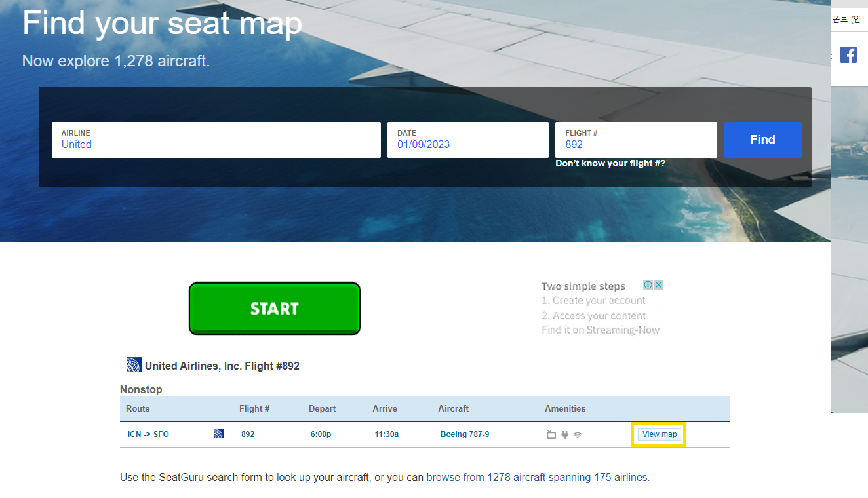Click the Flight # field with 892

click(x=636, y=140)
